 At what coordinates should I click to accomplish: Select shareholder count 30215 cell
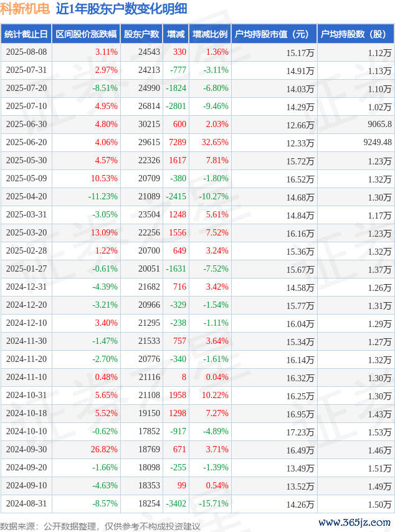click(149, 125)
